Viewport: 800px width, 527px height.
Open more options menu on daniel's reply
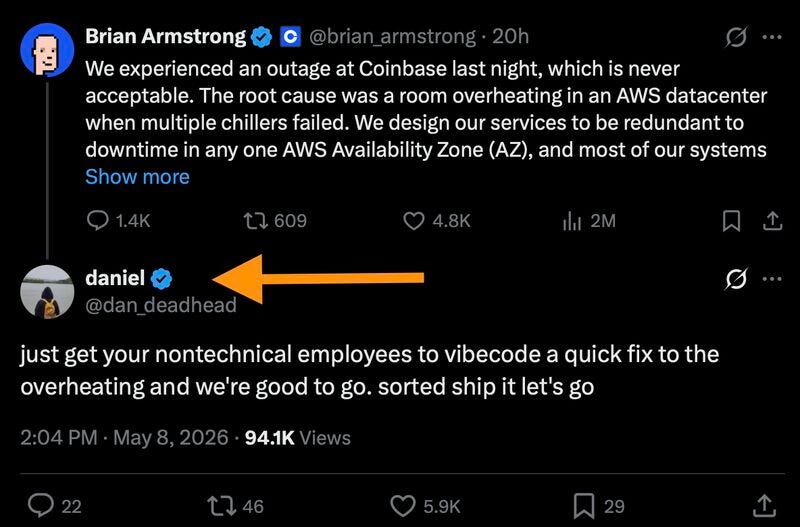point(772,279)
